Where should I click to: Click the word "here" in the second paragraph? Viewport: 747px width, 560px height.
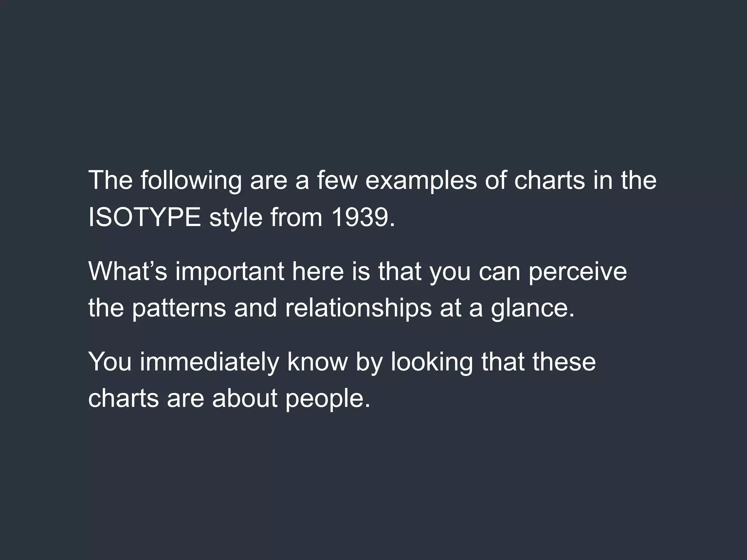tap(318, 272)
